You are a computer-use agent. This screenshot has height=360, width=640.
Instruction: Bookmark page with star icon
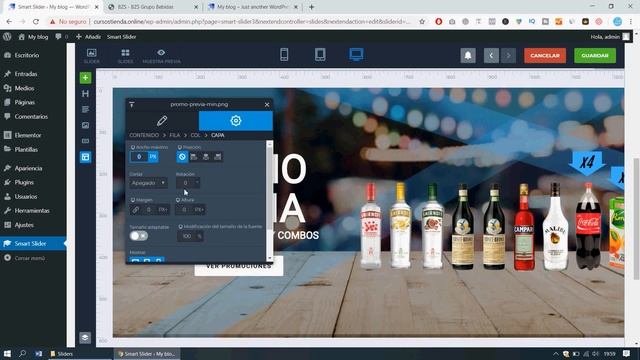pos(422,22)
